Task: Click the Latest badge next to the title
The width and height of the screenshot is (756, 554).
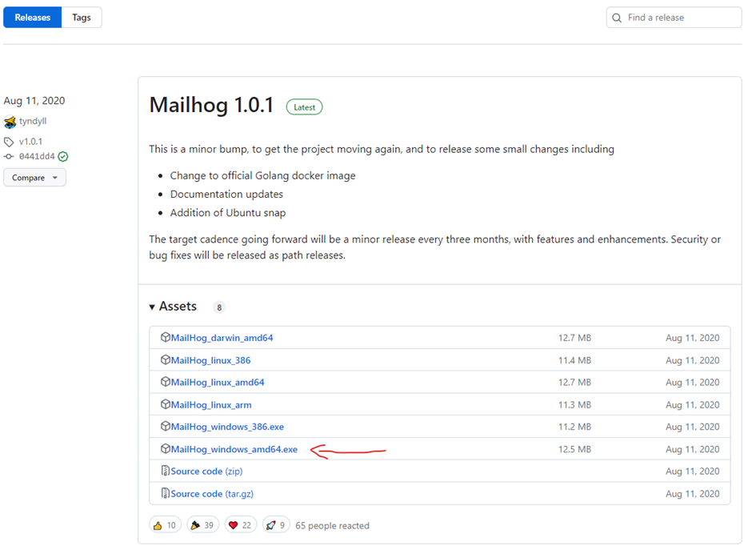Action: [304, 106]
